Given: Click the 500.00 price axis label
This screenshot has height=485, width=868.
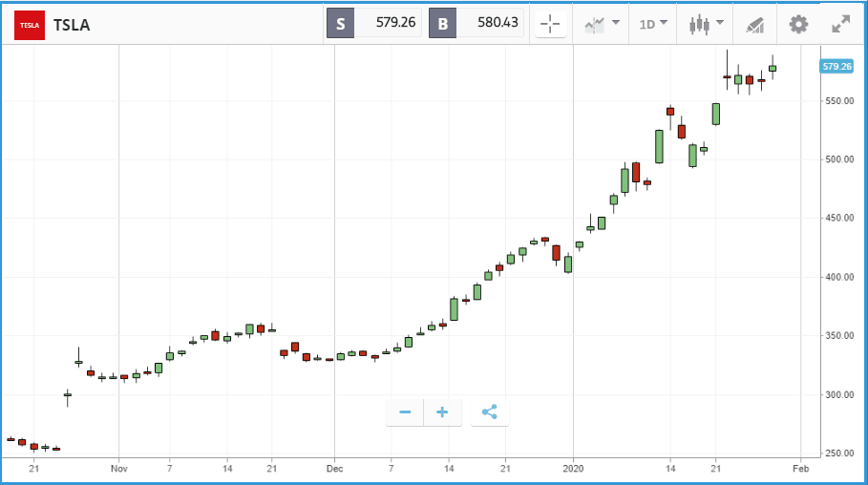Looking at the screenshot, I should (839, 159).
